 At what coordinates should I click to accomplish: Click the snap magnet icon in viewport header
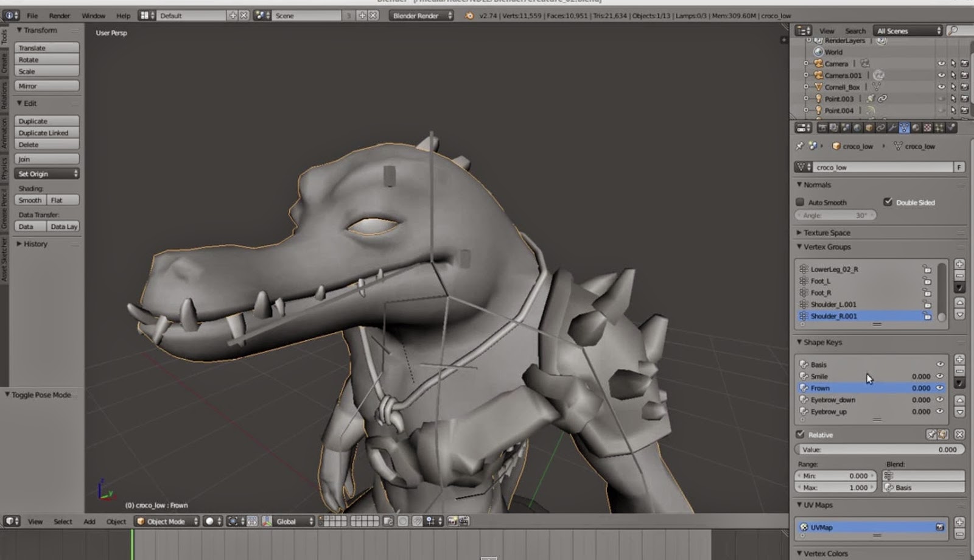[x=416, y=521]
